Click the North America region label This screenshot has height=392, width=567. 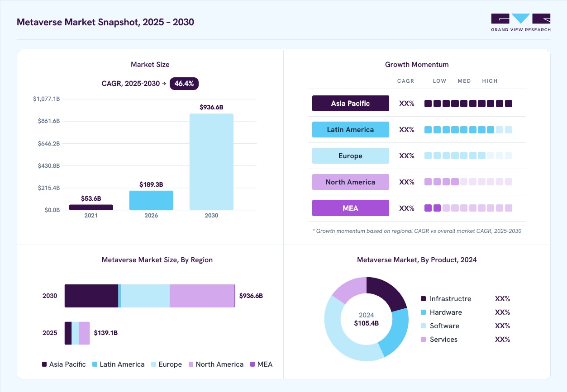[x=351, y=182]
